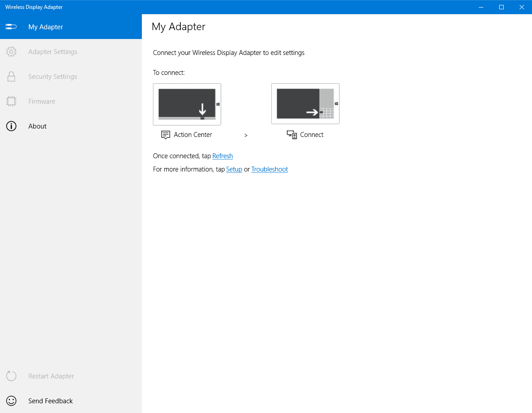
Task: Open About using the info circle icon
Action: [11, 126]
